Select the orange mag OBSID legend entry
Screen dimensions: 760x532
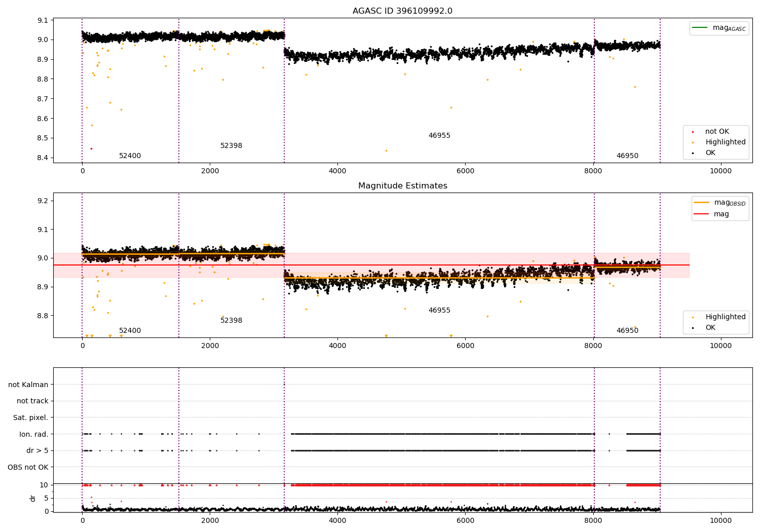(x=720, y=203)
